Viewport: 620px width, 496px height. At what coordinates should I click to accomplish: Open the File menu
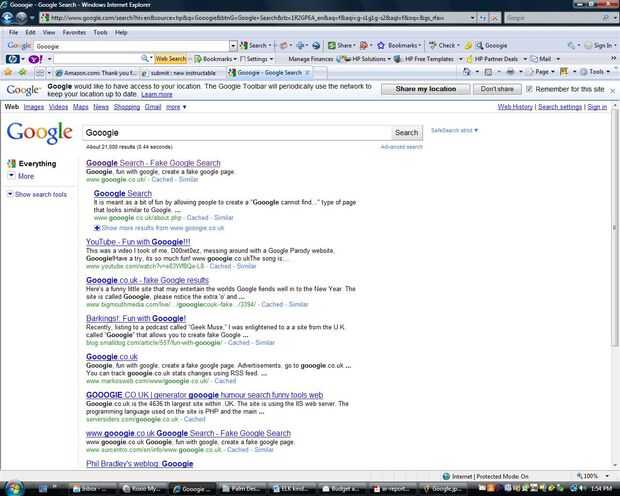pyautogui.click(x=13, y=32)
